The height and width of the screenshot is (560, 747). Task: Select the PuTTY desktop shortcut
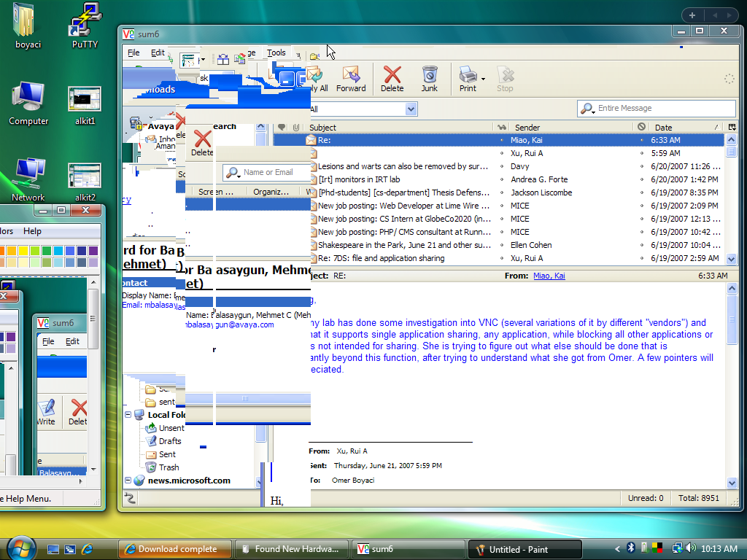[85, 26]
